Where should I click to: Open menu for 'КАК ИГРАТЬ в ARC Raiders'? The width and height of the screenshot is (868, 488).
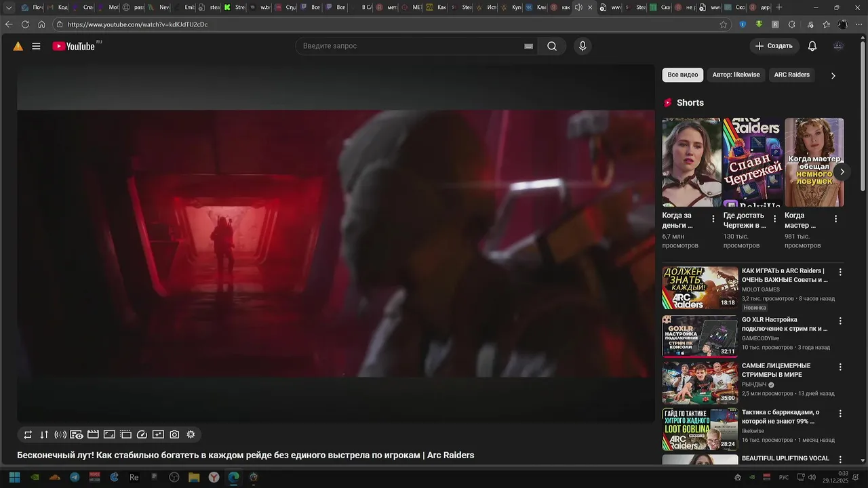tap(840, 272)
